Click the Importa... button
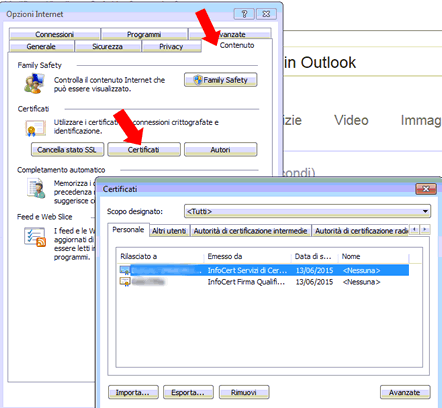442x408 pixels. 133,392
